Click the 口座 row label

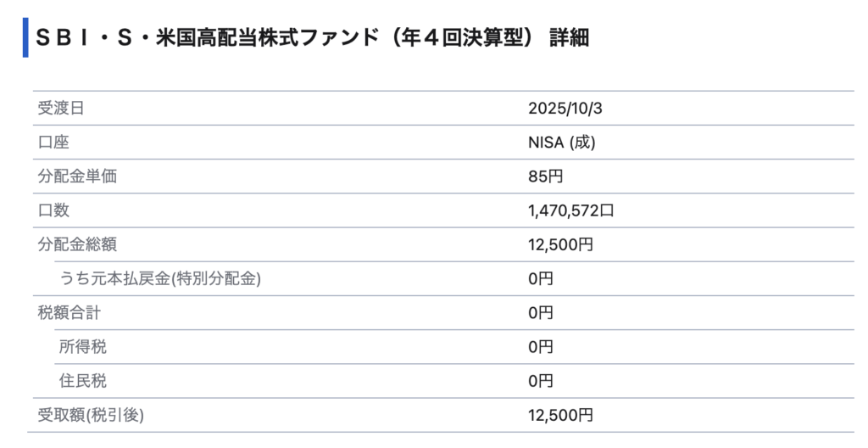53,142
